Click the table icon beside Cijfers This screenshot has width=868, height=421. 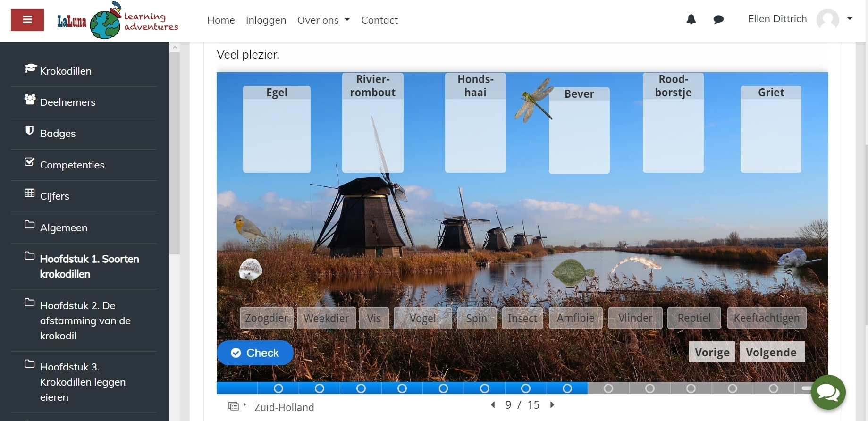click(29, 193)
